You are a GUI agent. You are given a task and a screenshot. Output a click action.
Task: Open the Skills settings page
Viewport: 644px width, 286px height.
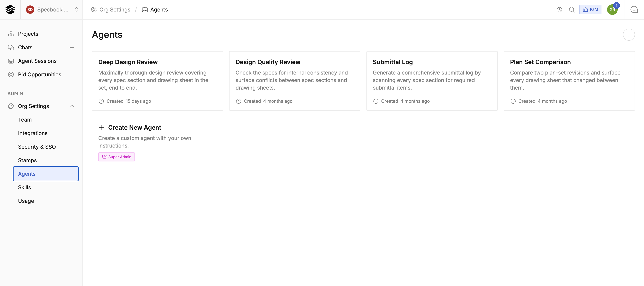[46, 187]
